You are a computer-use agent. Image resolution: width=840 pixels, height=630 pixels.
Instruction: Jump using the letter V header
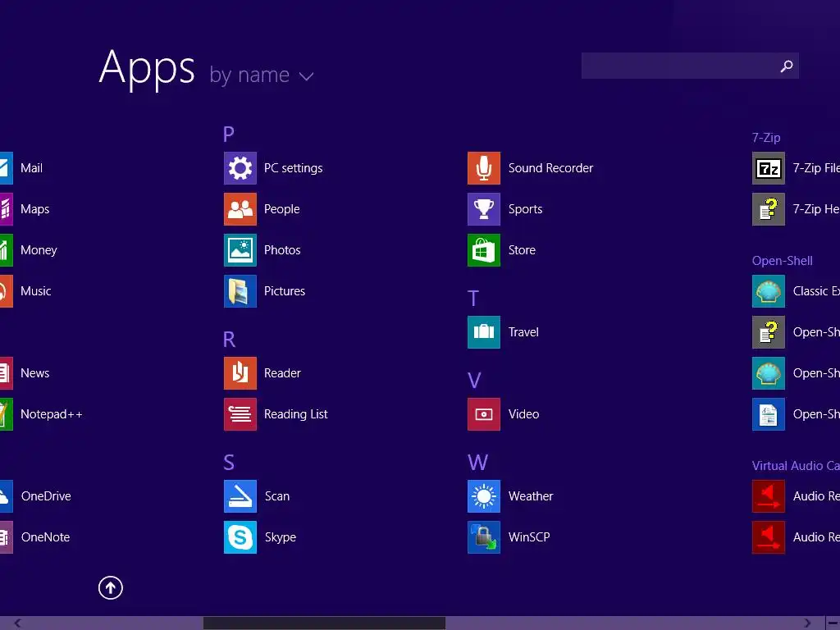click(x=474, y=381)
